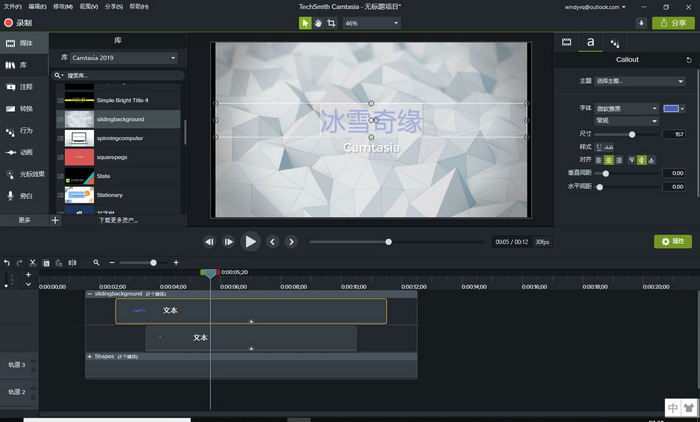Step to previous frame
Screen dimensions: 700x422
[x=209, y=242]
